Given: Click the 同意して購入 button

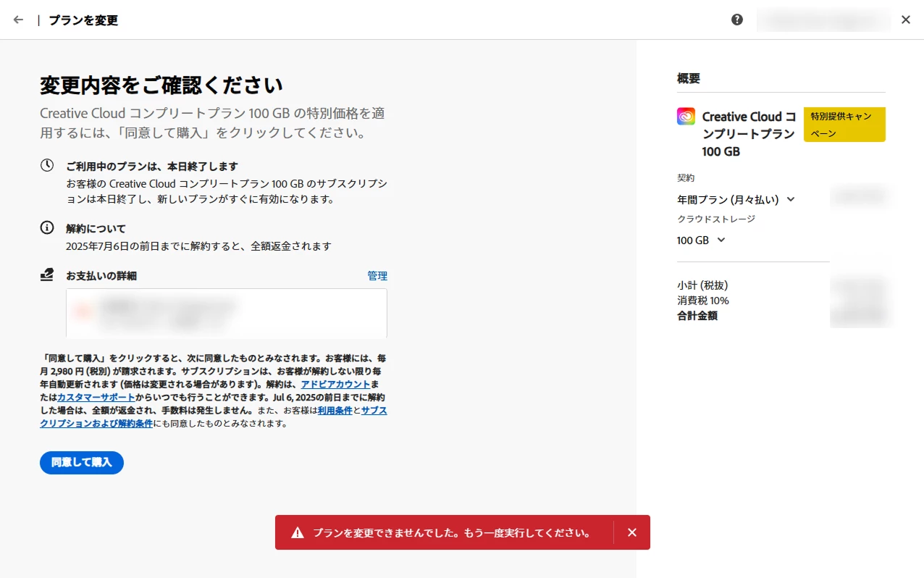Looking at the screenshot, I should click(82, 462).
